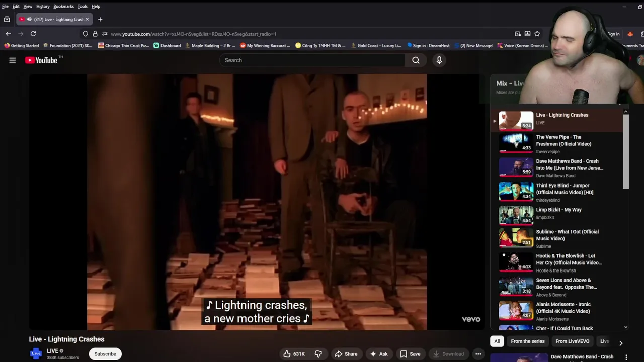Open the View menu
The image size is (644, 362).
pyautogui.click(x=28, y=6)
